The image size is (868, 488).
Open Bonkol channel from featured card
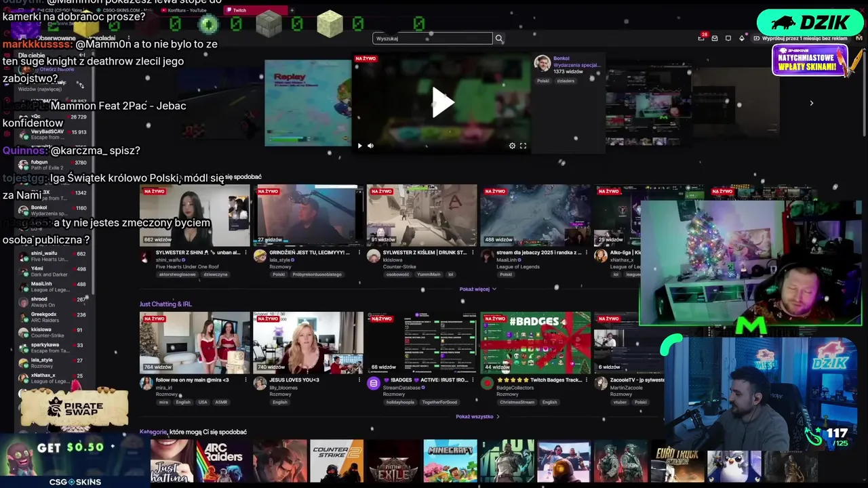click(561, 58)
